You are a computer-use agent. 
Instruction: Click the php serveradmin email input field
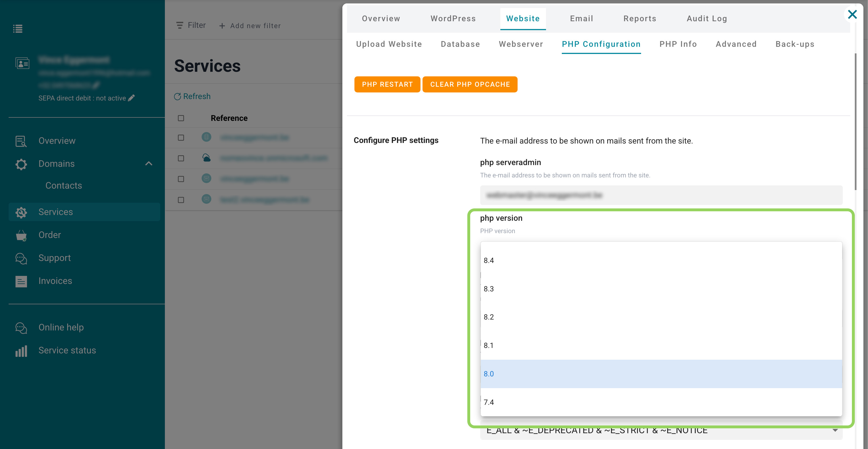click(x=661, y=195)
